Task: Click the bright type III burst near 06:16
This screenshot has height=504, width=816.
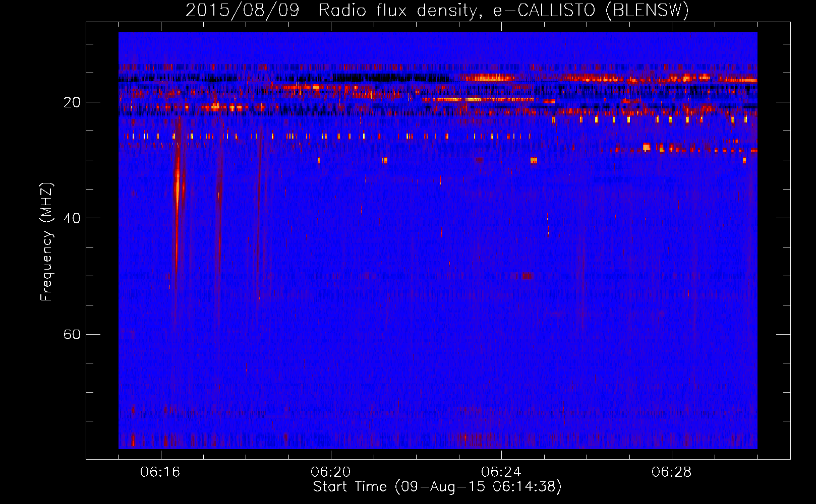Action: click(177, 202)
